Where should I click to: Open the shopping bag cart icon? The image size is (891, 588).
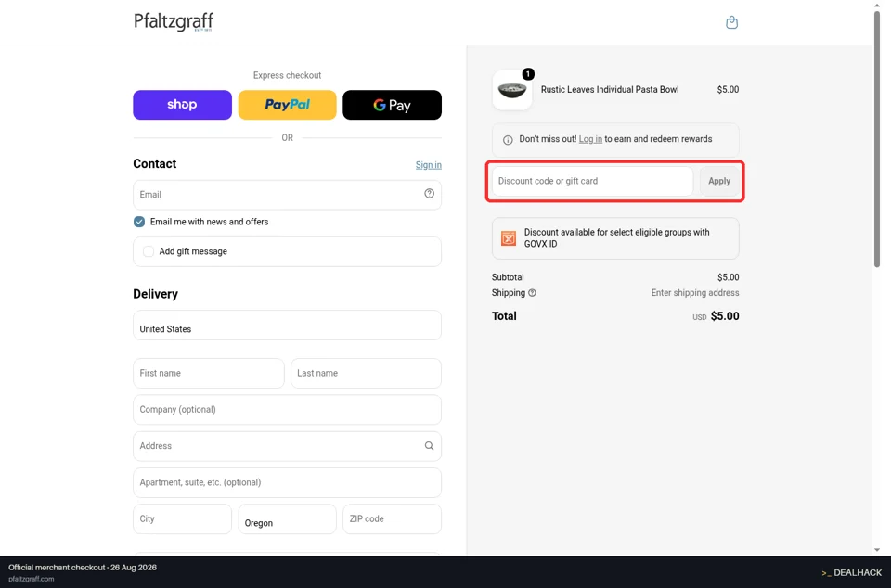[x=732, y=22]
